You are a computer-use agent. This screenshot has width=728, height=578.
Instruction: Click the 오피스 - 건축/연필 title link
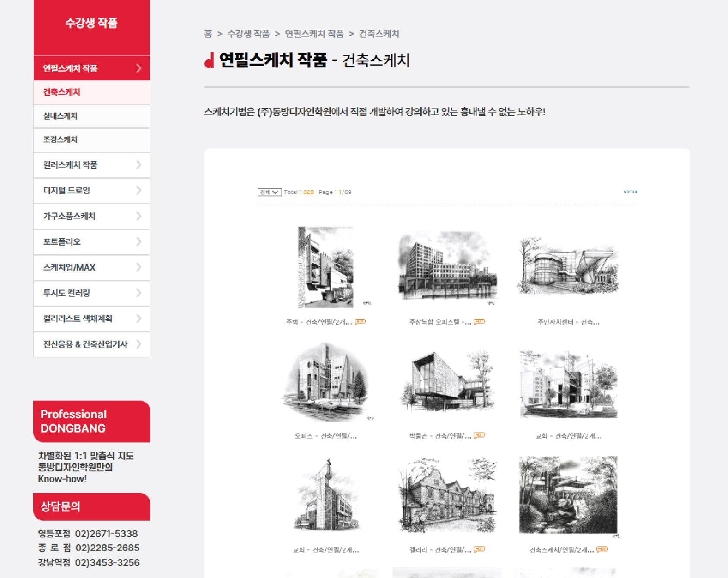click(326, 436)
